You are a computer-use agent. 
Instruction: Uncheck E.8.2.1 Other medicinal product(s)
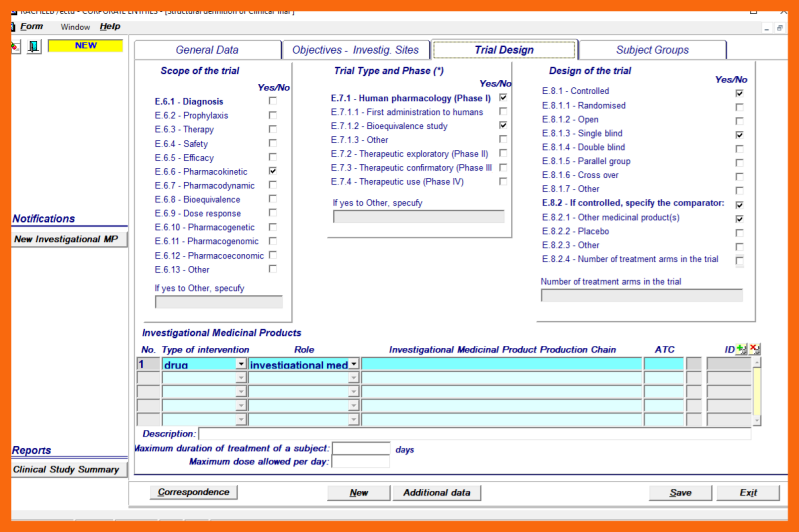(x=739, y=219)
